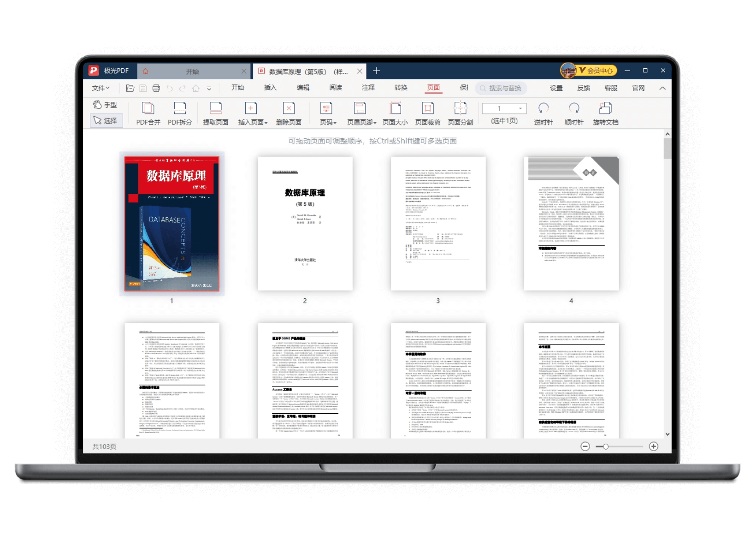The width and height of the screenshot is (756, 535).
Task: Select page 1 cover thumbnail
Action: click(172, 224)
